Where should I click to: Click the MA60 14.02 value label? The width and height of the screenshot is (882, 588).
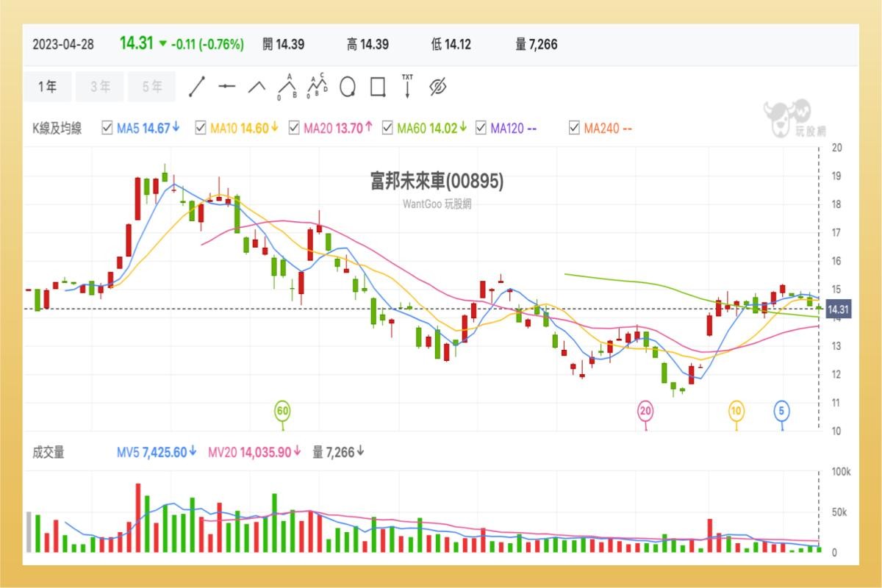(432, 128)
